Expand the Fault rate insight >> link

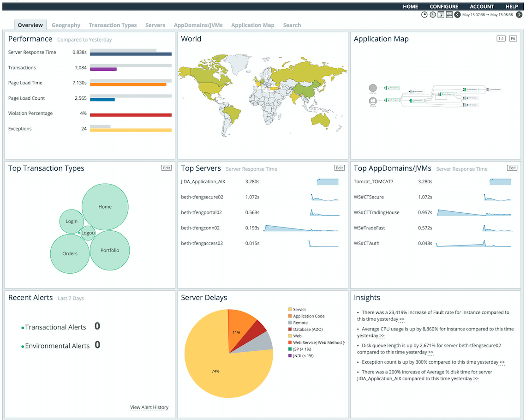click(x=402, y=319)
